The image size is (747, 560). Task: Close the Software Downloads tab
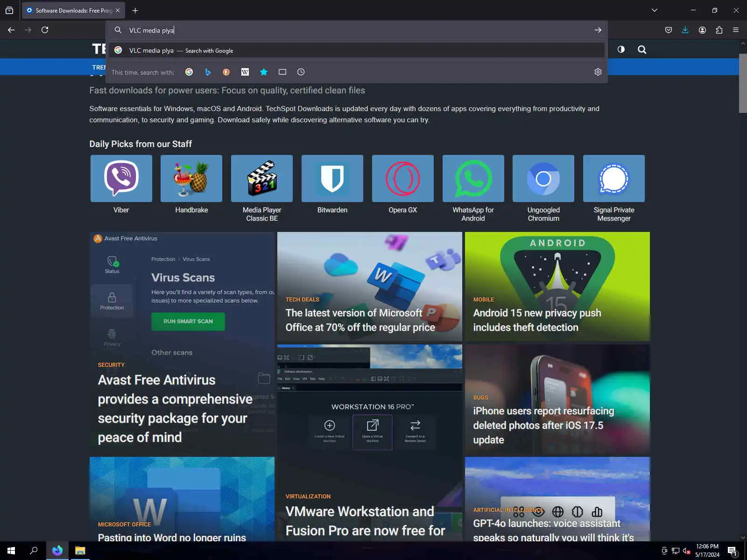[x=118, y=10]
